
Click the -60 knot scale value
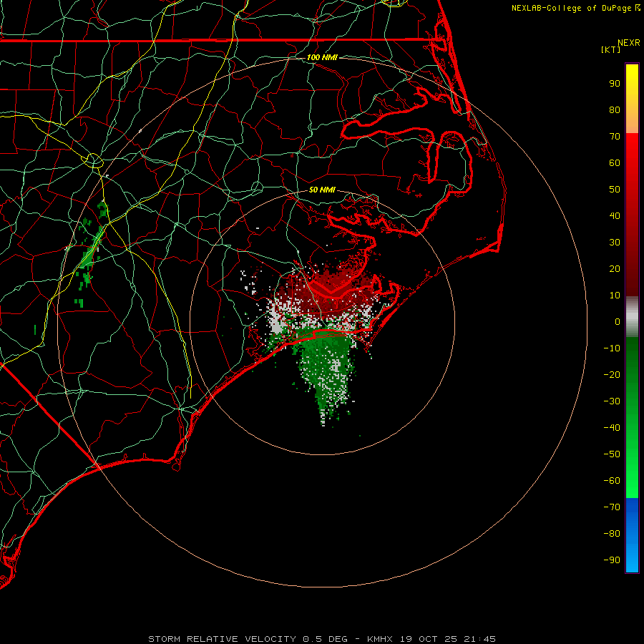click(x=612, y=481)
